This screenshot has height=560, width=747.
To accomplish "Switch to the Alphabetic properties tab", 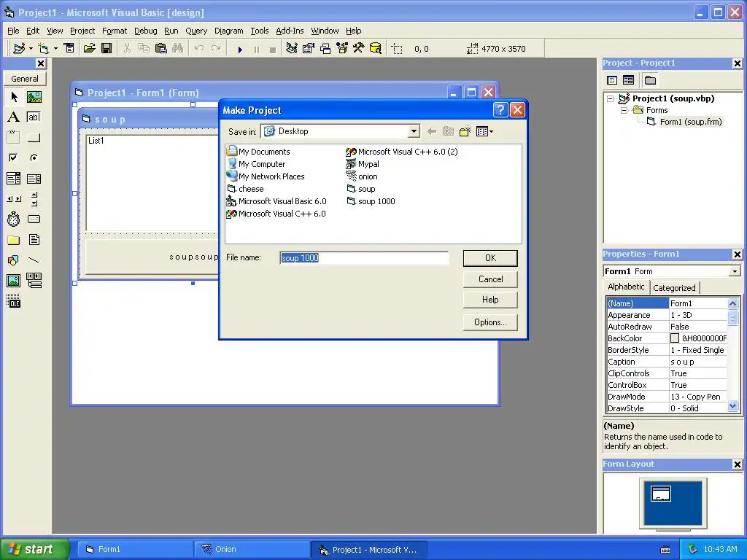I will 626,287.
